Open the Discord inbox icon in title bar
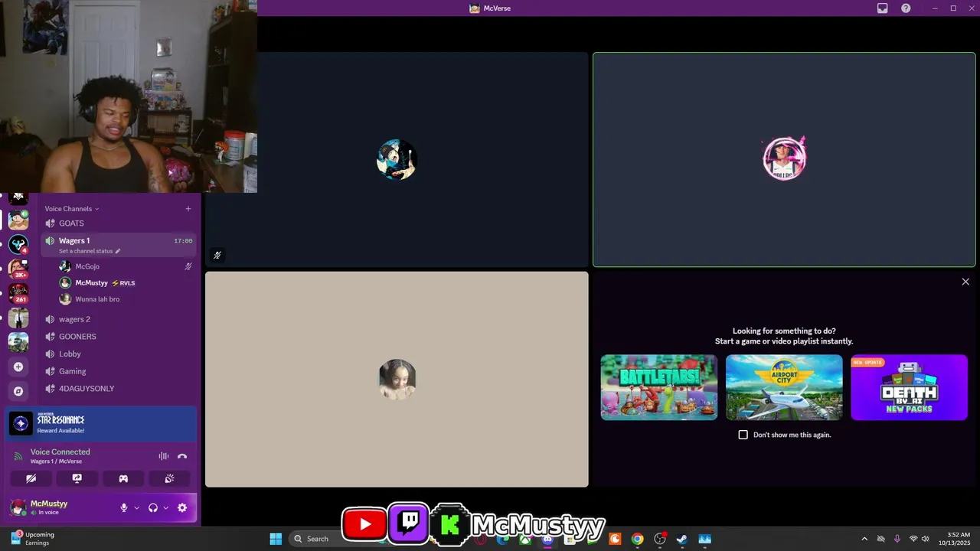The image size is (980, 551). click(x=883, y=8)
